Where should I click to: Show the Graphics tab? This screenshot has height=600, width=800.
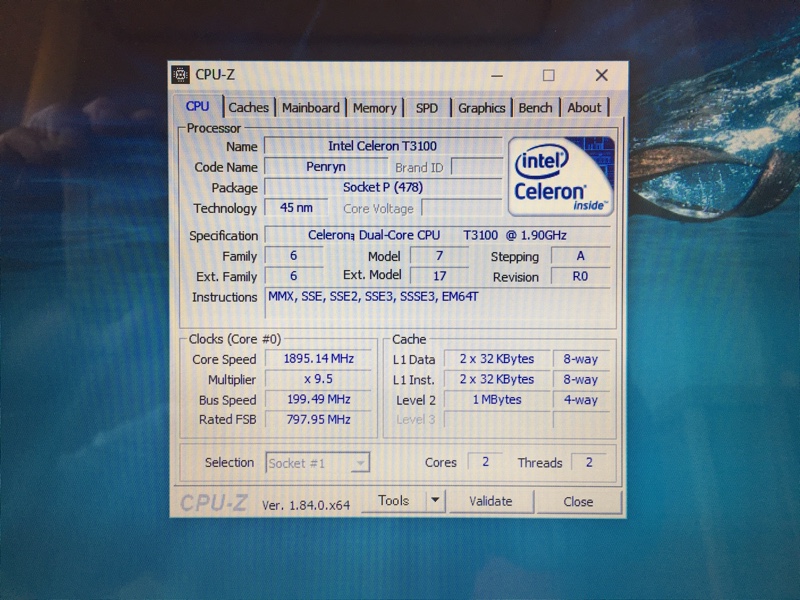481,108
